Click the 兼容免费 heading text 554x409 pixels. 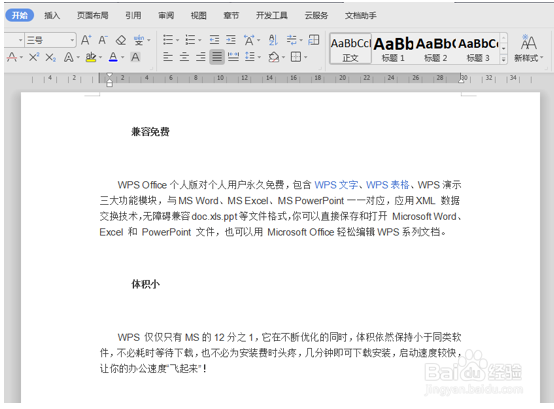151,132
